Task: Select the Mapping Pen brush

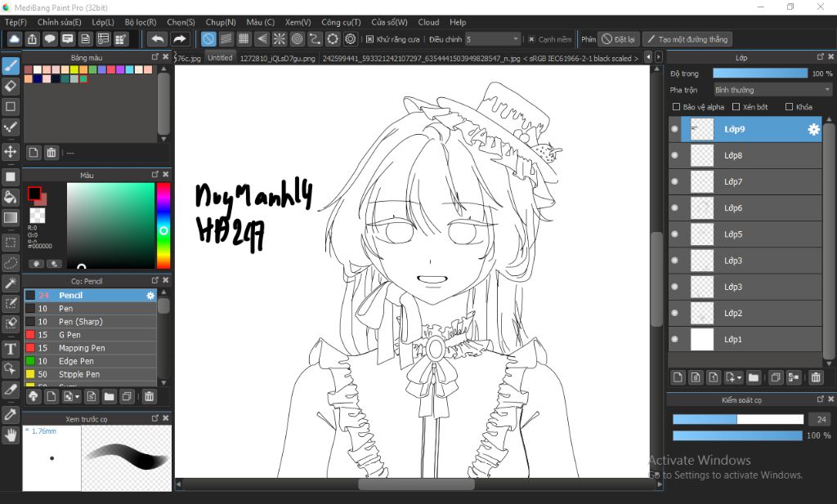Action: point(90,348)
